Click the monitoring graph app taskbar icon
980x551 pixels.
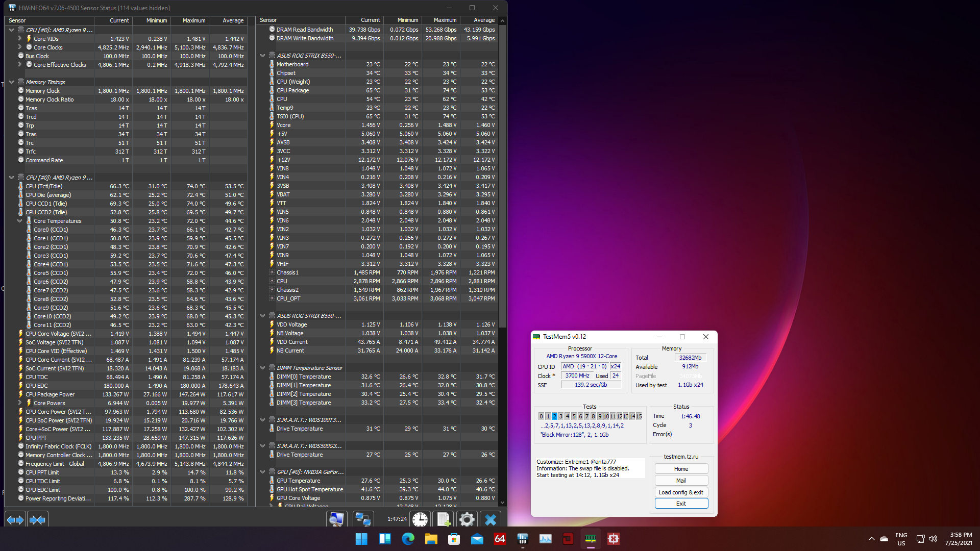545,539
